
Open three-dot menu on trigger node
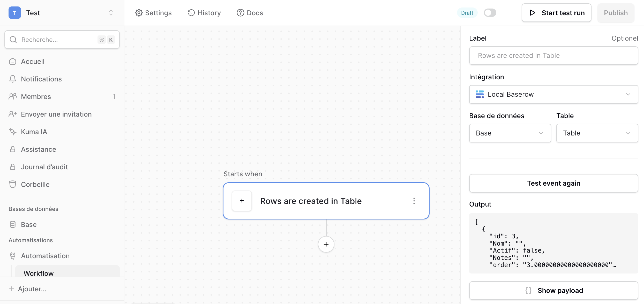(x=414, y=201)
